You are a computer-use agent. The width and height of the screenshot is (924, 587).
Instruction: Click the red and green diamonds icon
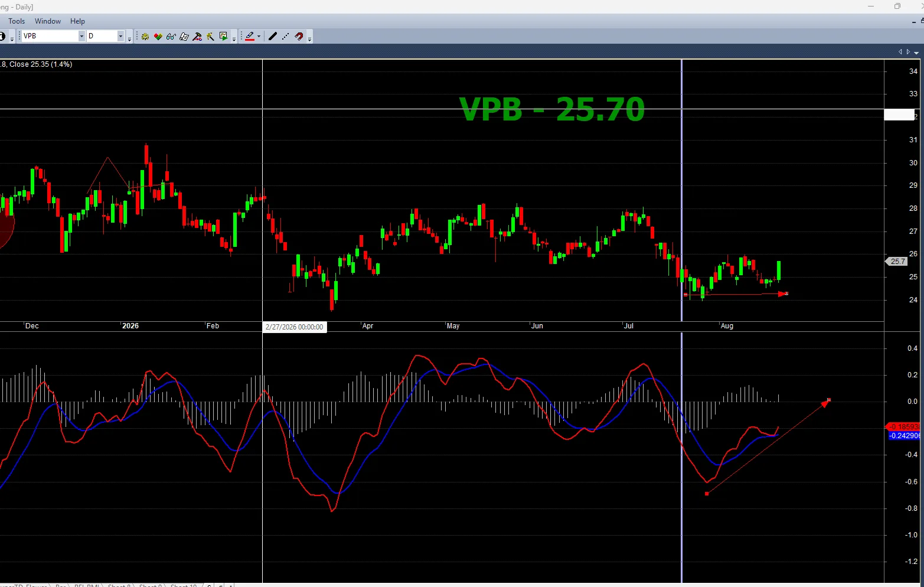pyautogui.click(x=158, y=37)
